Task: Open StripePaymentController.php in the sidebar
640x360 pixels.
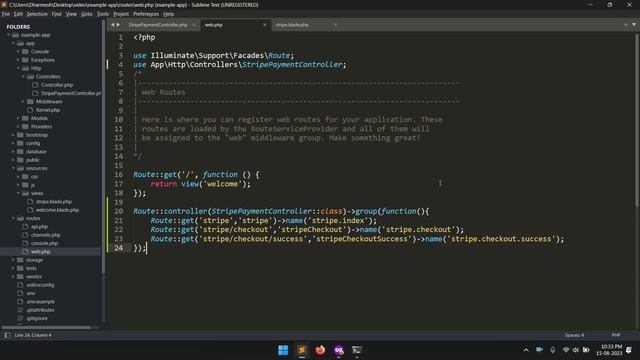Action: click(71, 93)
